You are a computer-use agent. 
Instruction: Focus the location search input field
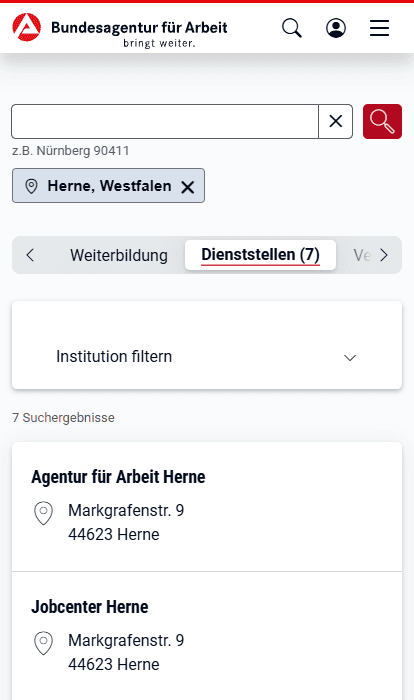pyautogui.click(x=165, y=121)
